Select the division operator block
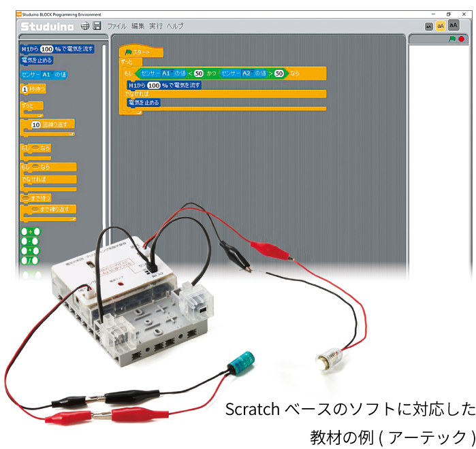The image size is (476, 449). pos(30,261)
